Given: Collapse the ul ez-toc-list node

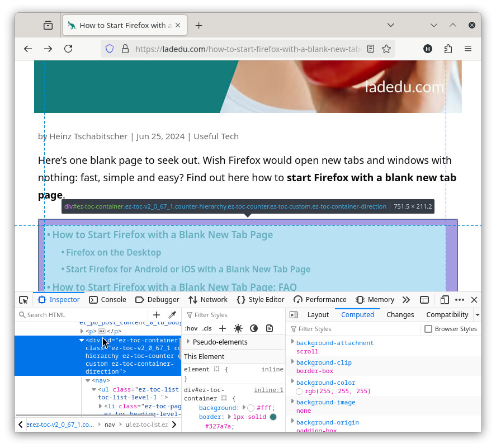Looking at the screenshot, I should (94, 389).
